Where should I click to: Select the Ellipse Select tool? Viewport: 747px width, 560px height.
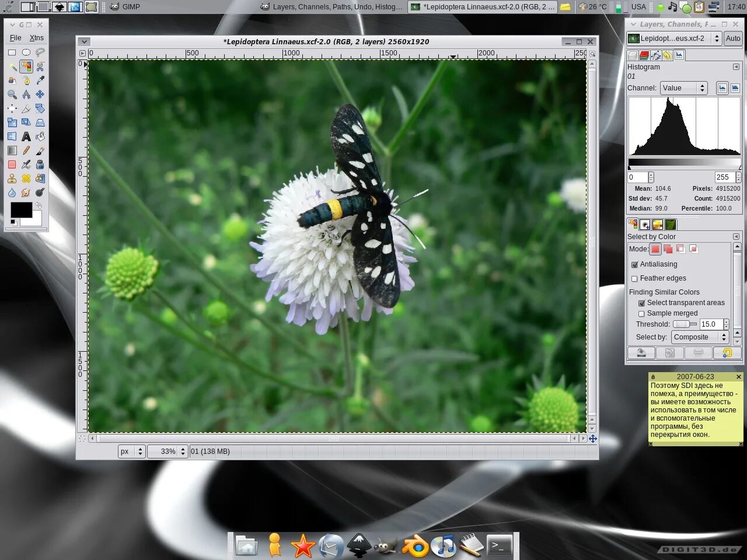[x=26, y=52]
